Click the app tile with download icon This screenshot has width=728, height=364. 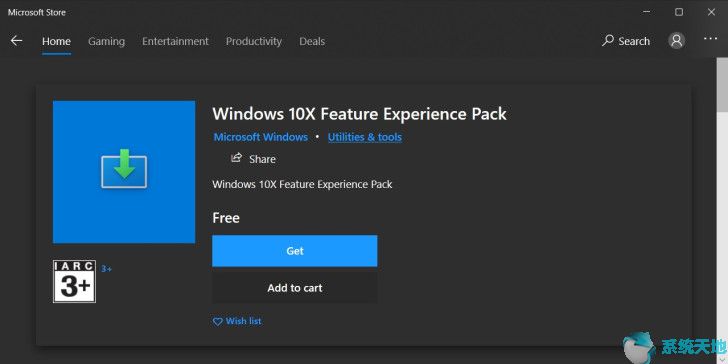pos(124,172)
